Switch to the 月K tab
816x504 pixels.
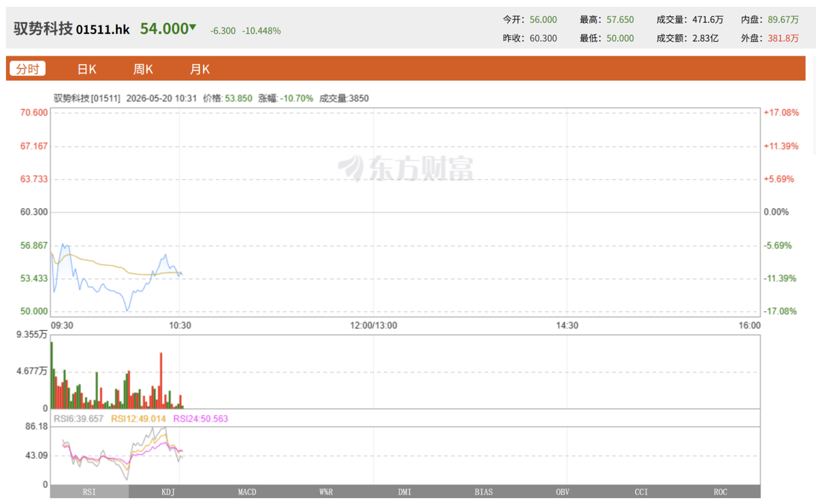200,69
